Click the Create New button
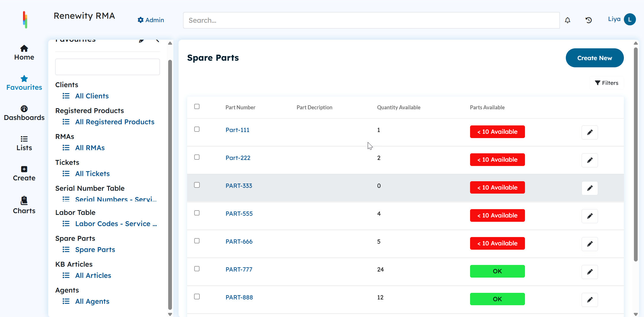This screenshot has height=317, width=644. [595, 58]
